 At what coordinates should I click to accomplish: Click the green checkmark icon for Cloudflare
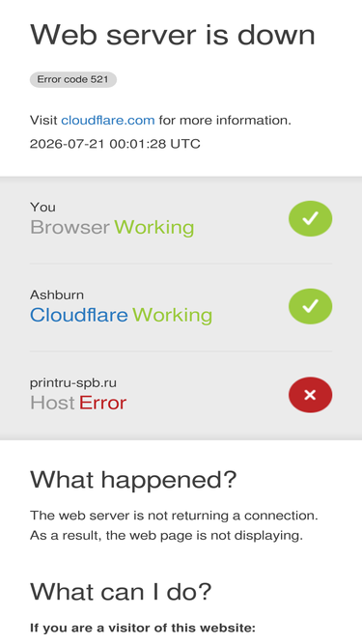coord(310,306)
